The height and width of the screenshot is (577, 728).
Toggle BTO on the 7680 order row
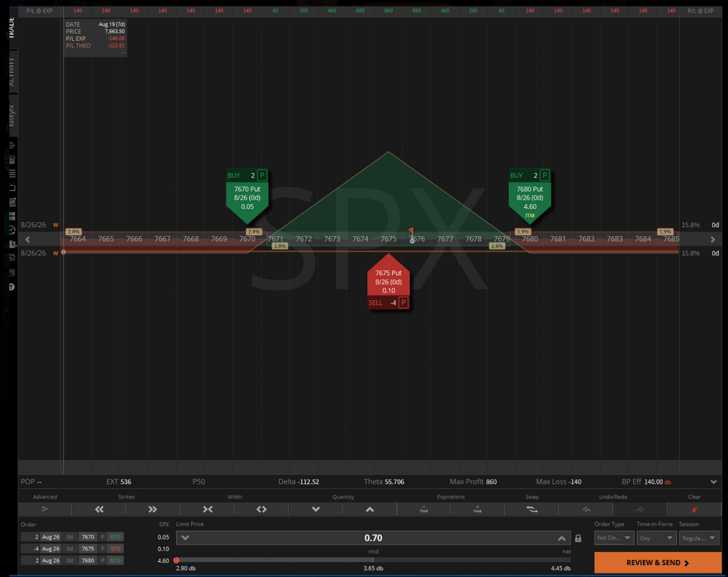coord(115,560)
